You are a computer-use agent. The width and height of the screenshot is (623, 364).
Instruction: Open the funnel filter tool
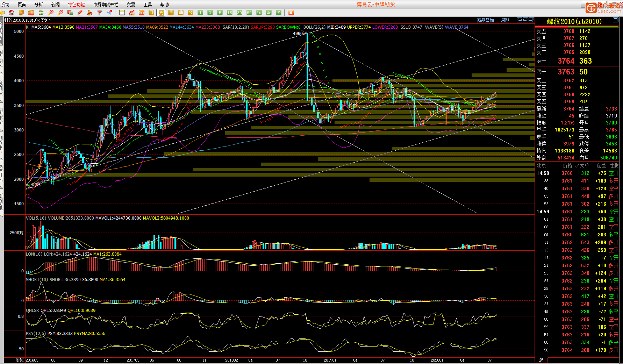click(100, 13)
